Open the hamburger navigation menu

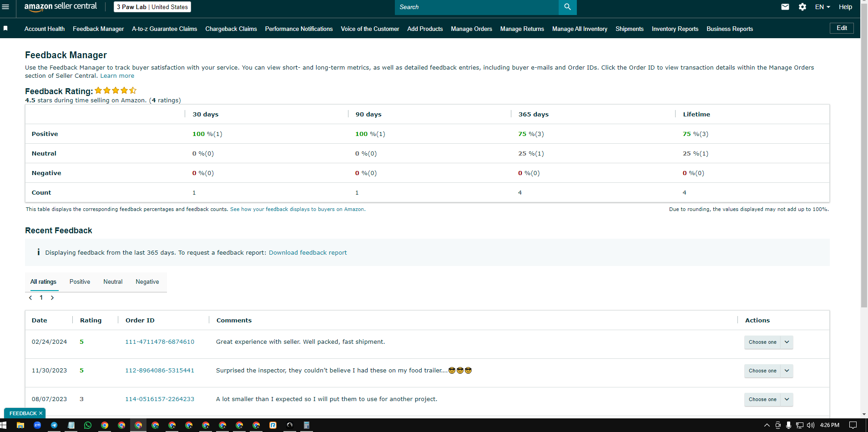click(5, 7)
